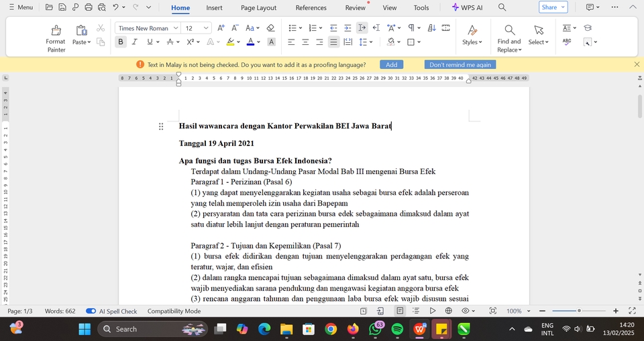Switch to web layout globe icon
This screenshot has height=341, width=644.
449,311
